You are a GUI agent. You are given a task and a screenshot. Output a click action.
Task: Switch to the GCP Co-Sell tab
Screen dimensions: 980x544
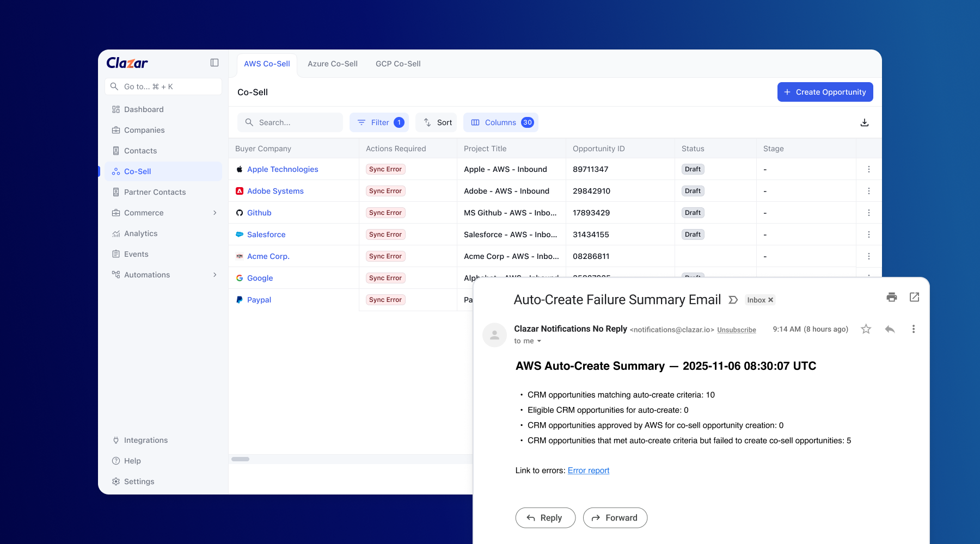(x=398, y=64)
